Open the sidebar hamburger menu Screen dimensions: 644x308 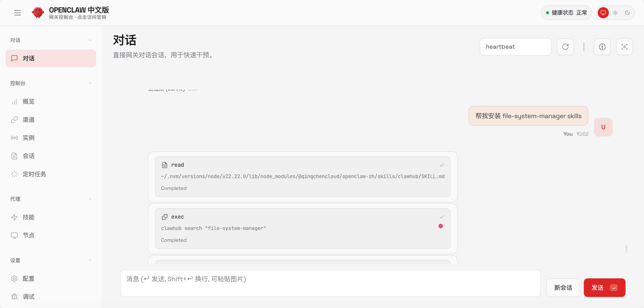click(18, 13)
